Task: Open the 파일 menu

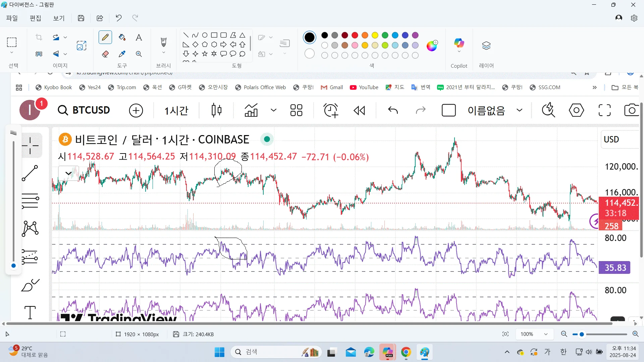Action: [x=12, y=18]
